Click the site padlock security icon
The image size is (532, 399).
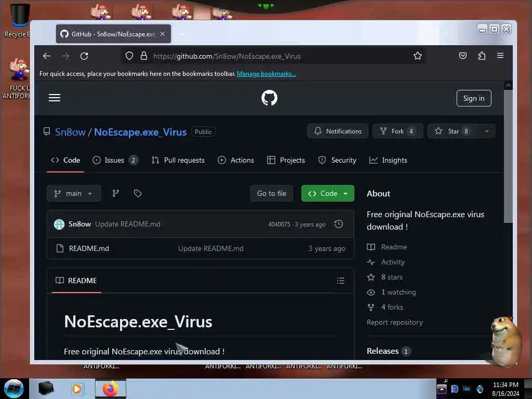tap(144, 56)
